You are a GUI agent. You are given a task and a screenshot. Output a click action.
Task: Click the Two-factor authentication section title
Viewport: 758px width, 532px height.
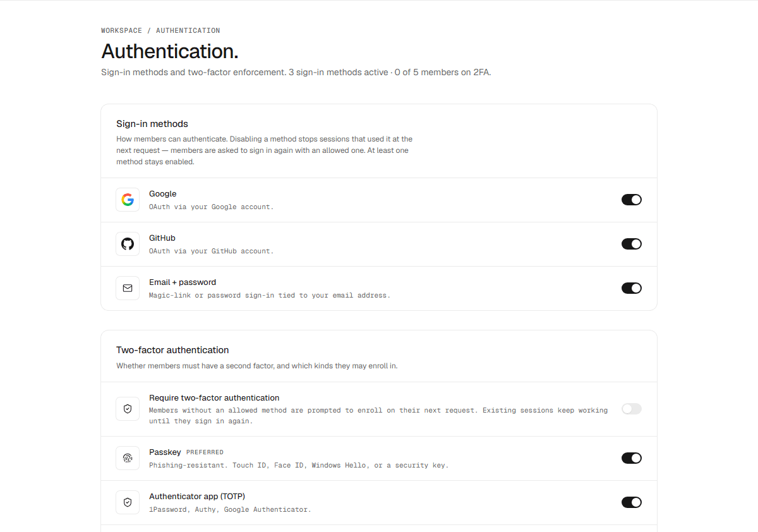(172, 350)
